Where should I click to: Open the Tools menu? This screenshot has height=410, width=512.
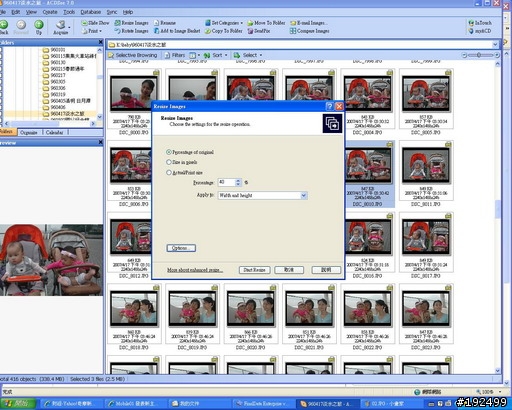click(69, 12)
